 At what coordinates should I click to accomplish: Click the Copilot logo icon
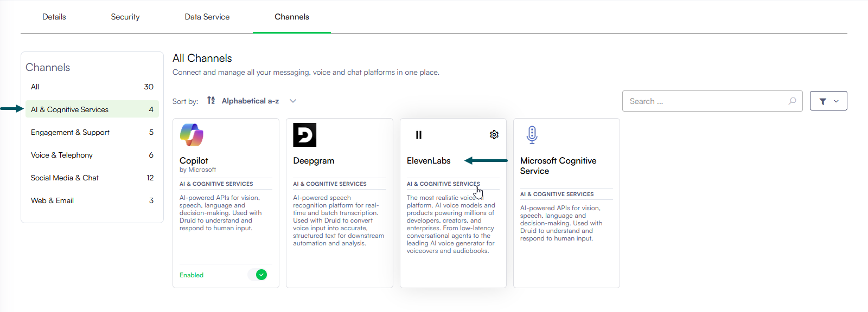[192, 135]
